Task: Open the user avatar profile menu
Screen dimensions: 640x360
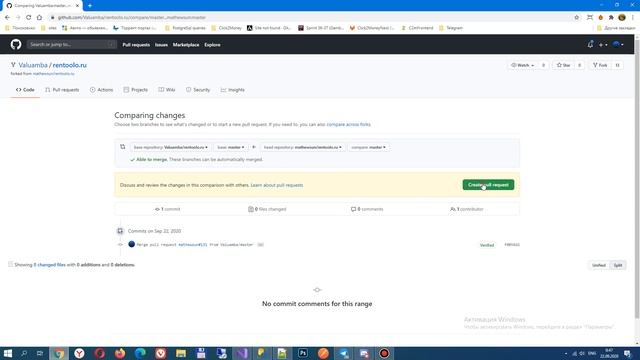Action: [x=618, y=44]
